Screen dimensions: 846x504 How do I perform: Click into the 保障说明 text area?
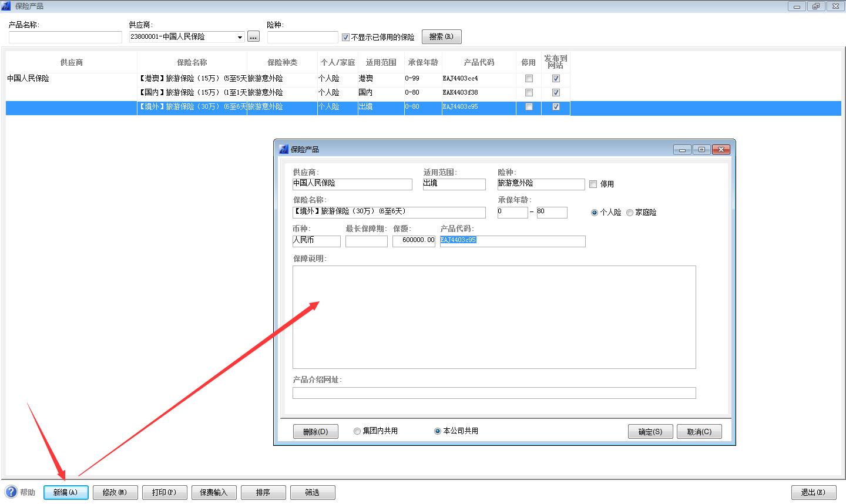493,317
